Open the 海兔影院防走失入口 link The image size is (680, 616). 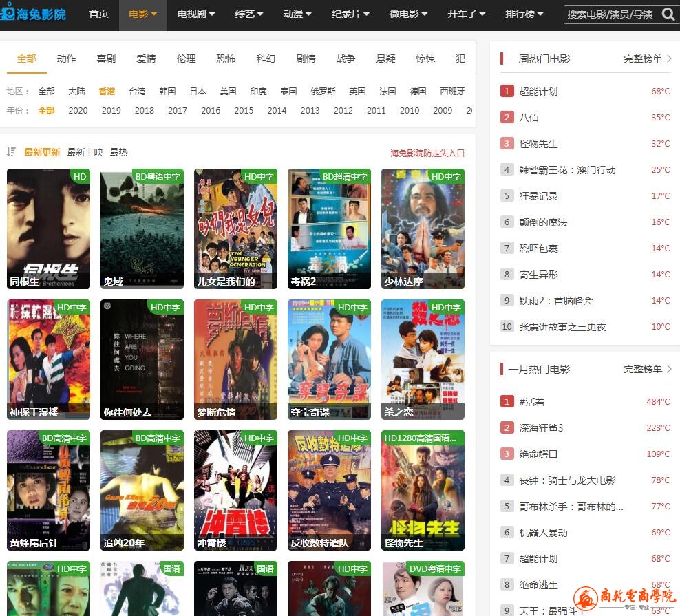click(427, 153)
